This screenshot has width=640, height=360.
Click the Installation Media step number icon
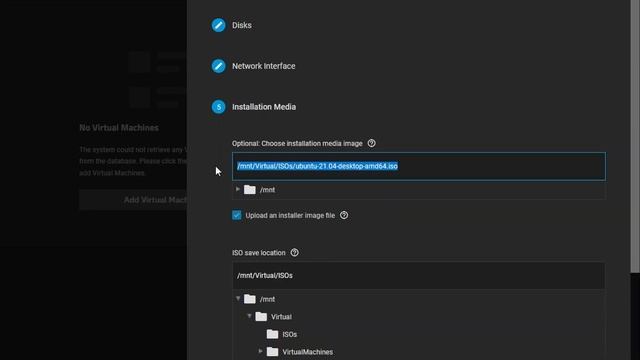tap(218, 107)
